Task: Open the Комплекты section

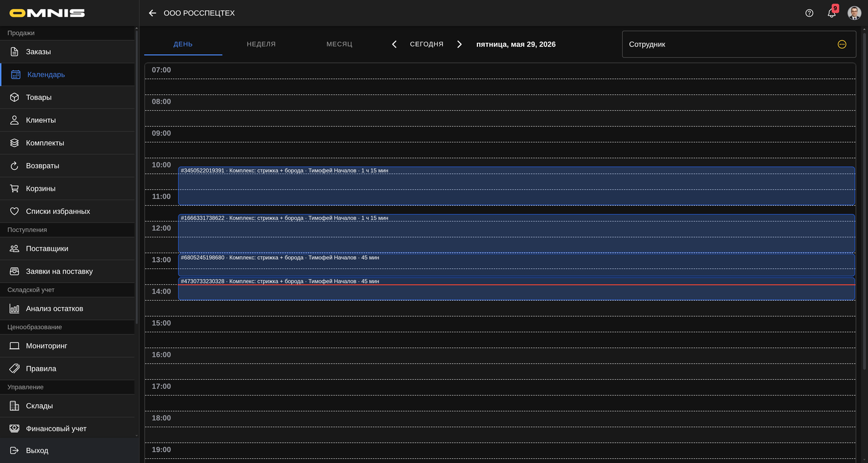Action: (x=68, y=143)
